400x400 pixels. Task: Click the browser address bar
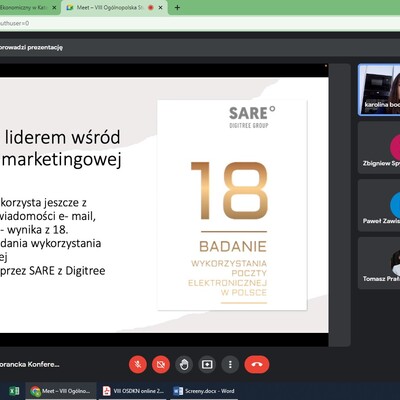(200, 23)
